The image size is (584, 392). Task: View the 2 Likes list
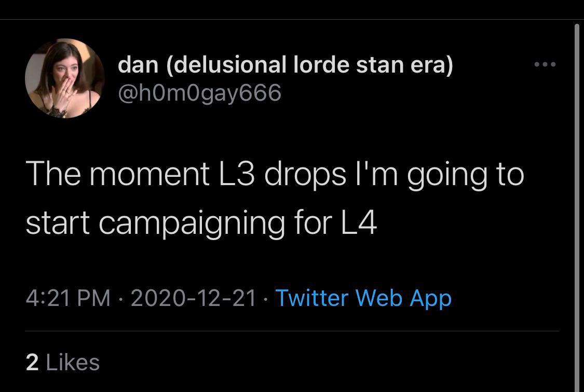tap(63, 362)
